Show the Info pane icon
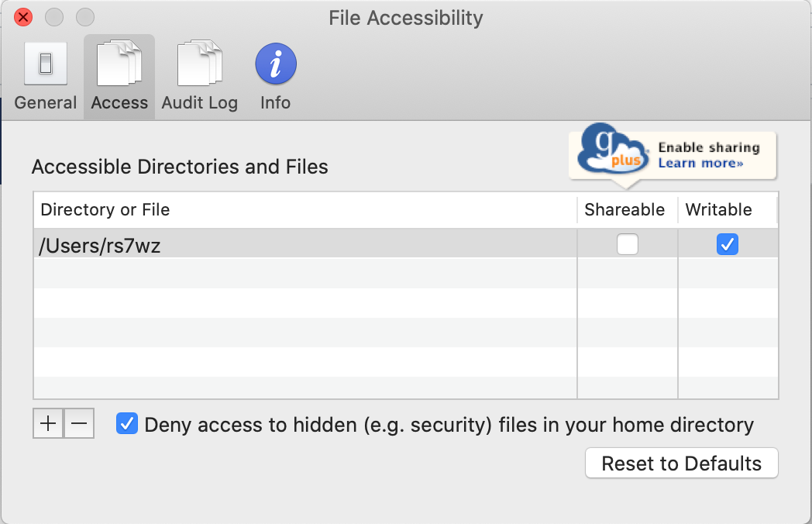This screenshot has width=812, height=524. tap(275, 64)
